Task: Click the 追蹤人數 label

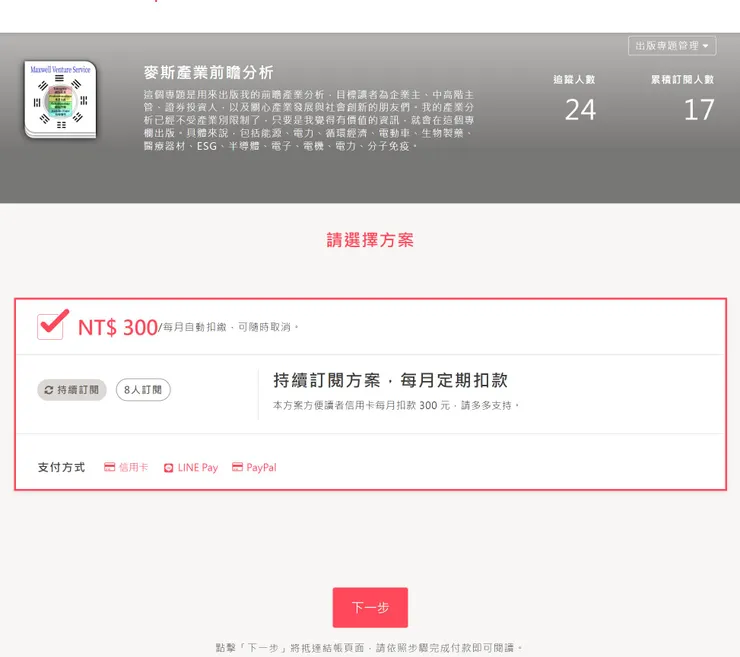Action: click(x=574, y=79)
